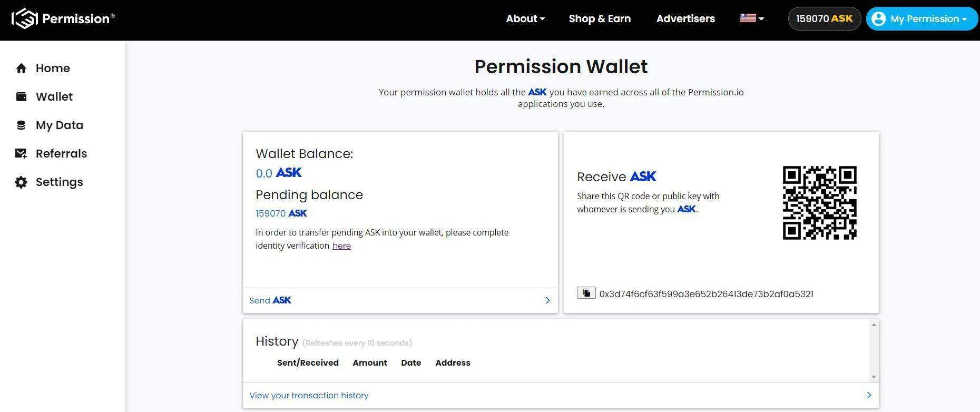
Task: Expand the About dropdown menu
Action: tap(525, 18)
